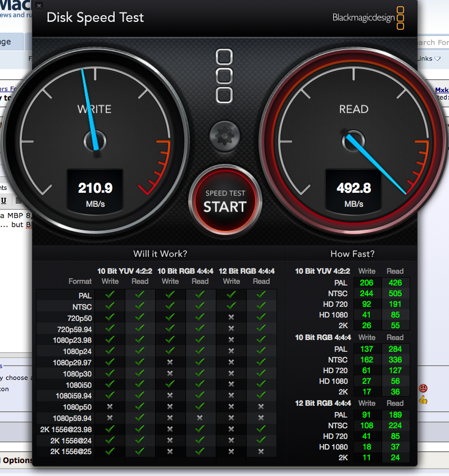
Task: Click 1080p50 10 Bit YUV write cross
Action: 110,406
